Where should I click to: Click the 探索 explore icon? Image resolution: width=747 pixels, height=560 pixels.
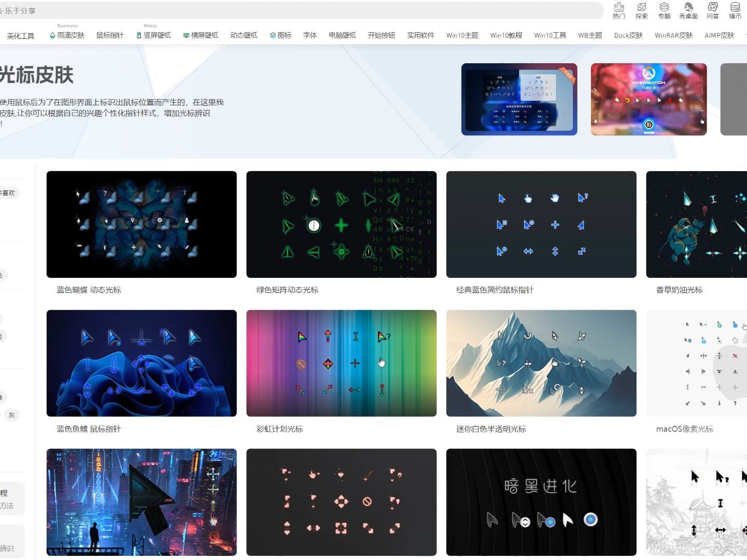click(642, 10)
